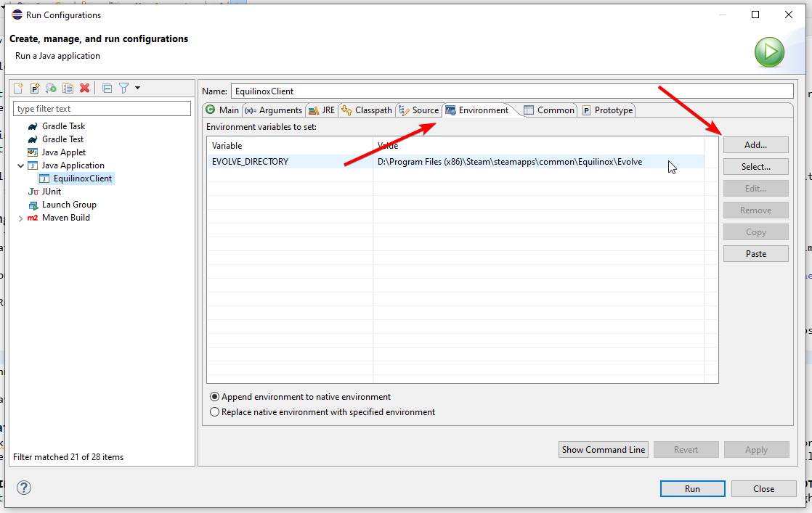Click the Remove button

(755, 210)
